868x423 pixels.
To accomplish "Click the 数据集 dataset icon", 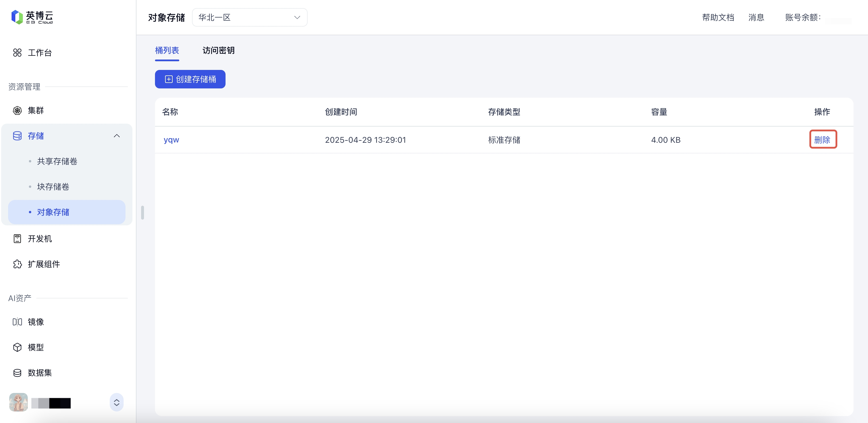I will [17, 372].
